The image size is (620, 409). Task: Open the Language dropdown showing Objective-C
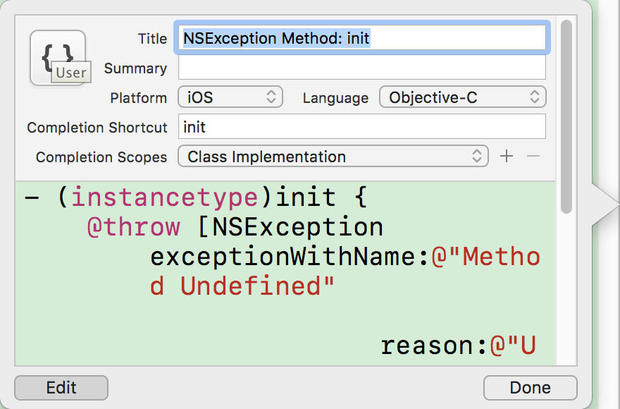pos(462,97)
